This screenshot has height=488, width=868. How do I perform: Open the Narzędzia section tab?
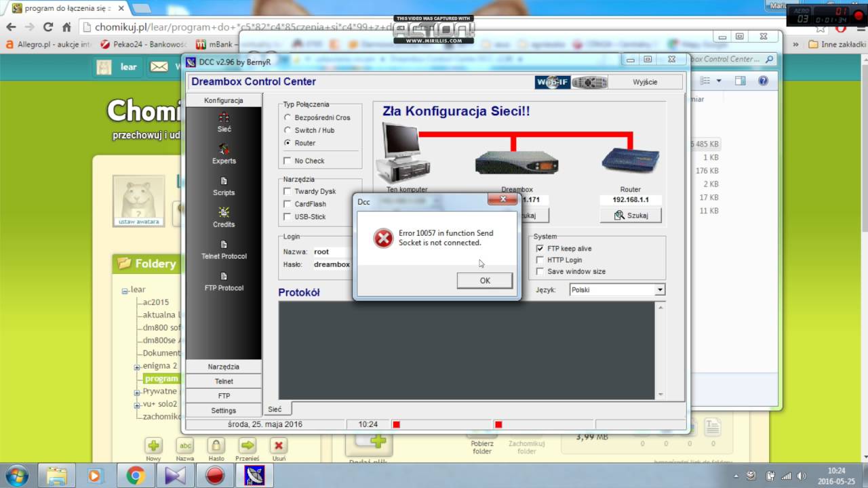coord(223,367)
